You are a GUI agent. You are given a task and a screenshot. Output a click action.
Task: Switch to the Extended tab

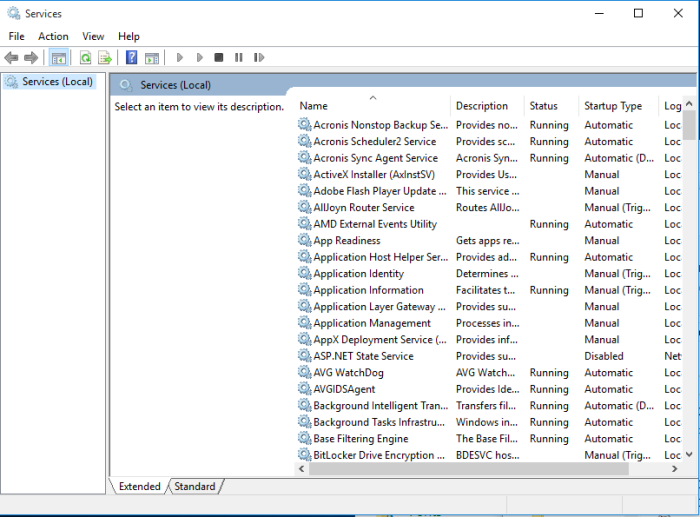click(139, 486)
